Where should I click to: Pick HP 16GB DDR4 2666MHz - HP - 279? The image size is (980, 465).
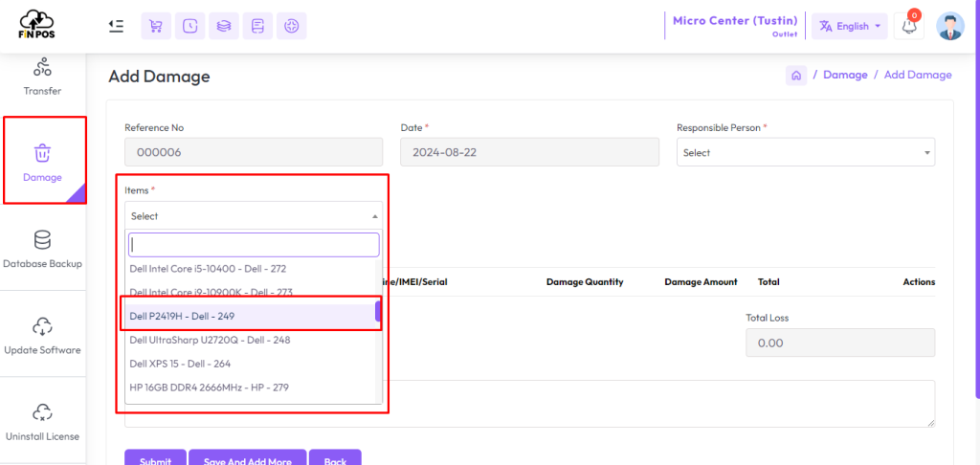[x=250, y=387]
